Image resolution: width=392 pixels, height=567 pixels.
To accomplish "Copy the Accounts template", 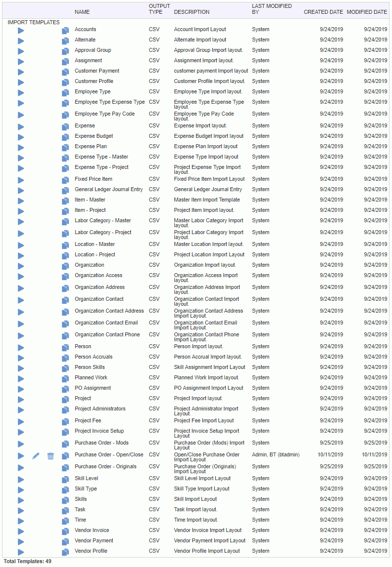I will click(65, 31).
